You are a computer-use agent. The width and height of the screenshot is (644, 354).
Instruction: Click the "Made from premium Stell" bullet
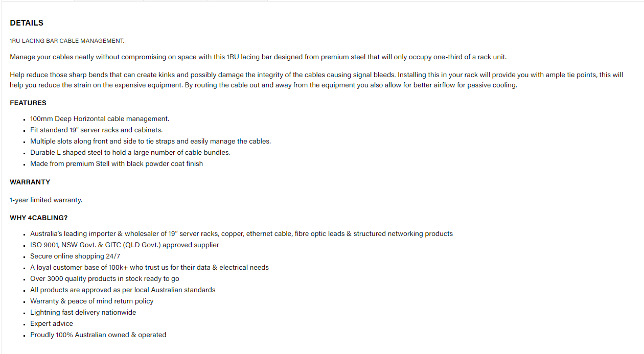[117, 163]
